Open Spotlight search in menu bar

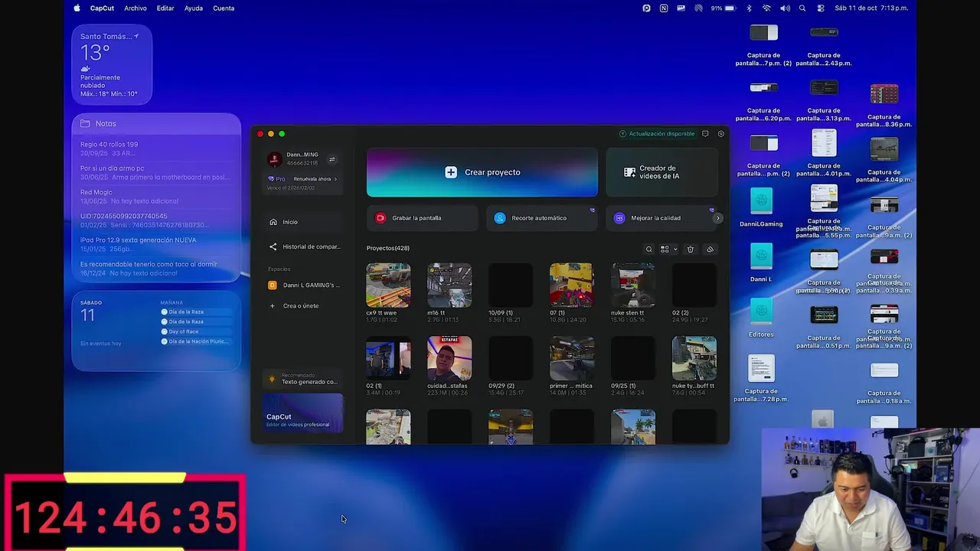802,8
